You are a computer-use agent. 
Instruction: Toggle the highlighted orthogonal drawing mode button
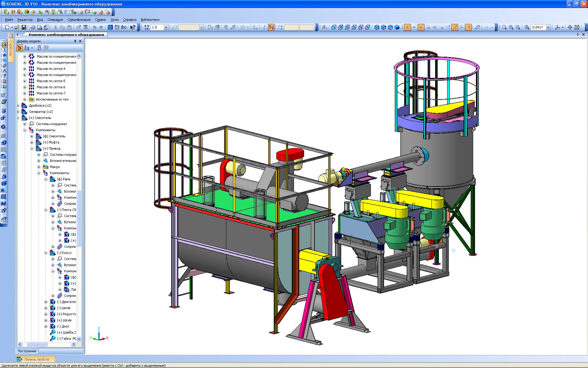271,27
